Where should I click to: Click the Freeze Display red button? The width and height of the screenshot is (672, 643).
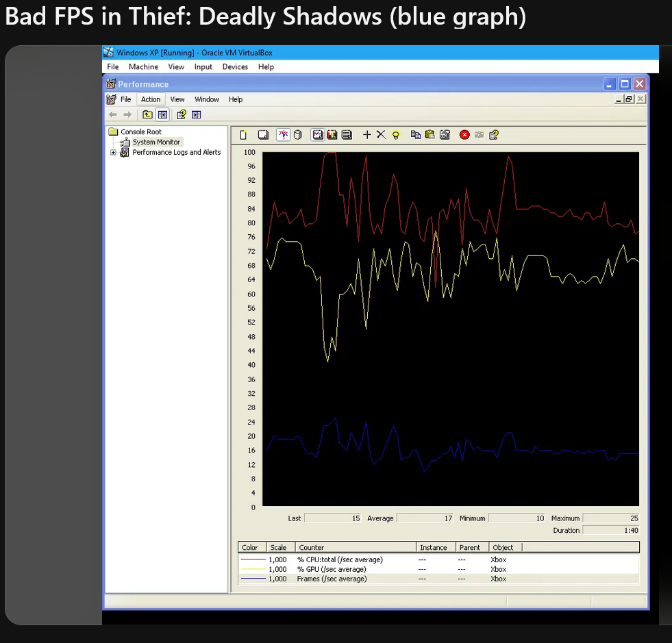click(464, 135)
